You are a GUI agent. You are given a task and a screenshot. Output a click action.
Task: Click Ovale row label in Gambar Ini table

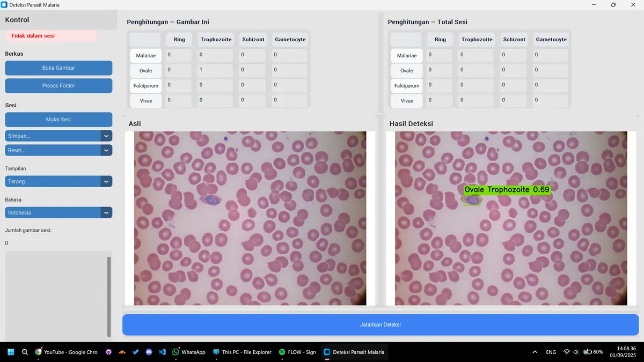point(145,71)
